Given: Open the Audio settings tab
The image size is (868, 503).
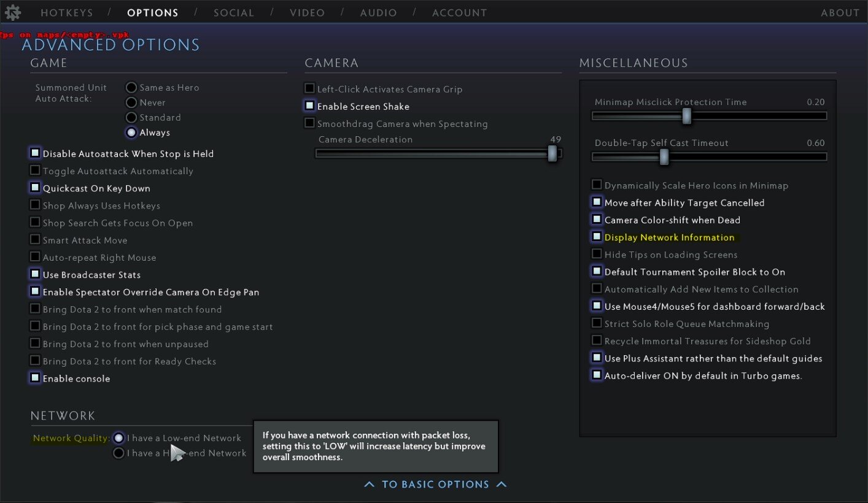Looking at the screenshot, I should (378, 13).
